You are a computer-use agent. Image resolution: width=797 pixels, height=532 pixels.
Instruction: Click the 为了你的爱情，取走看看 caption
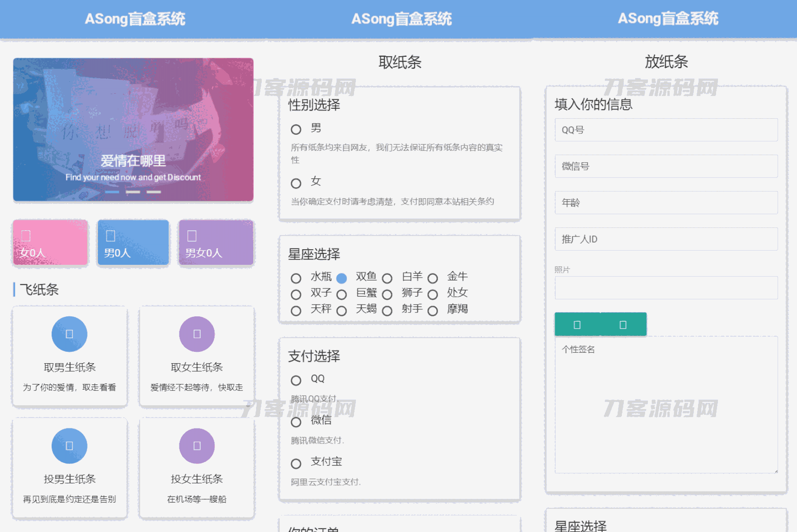pyautogui.click(x=70, y=388)
